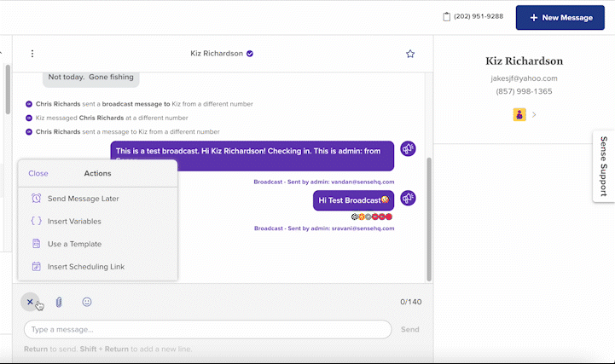This screenshot has width=615, height=364.
Task: Click the 'Not today. Gone fishing' message
Action: (90, 78)
